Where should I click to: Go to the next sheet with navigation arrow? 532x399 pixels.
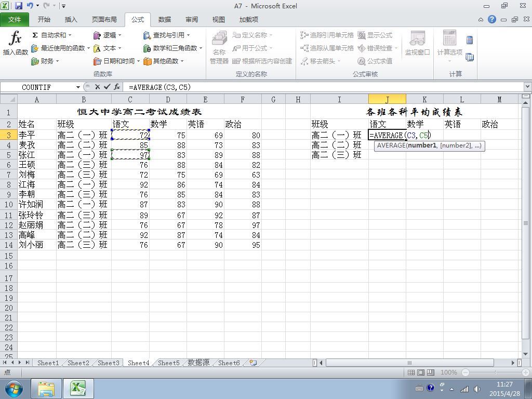tap(20, 363)
